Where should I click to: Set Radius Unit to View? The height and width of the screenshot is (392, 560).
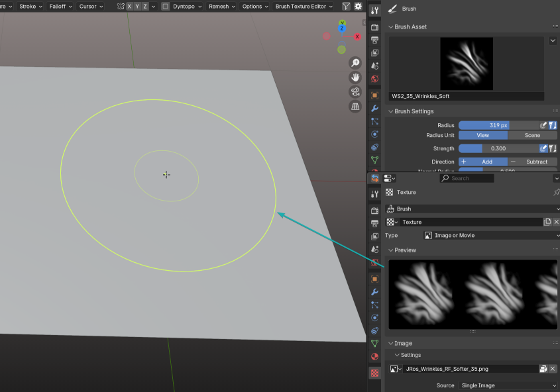[x=483, y=135]
